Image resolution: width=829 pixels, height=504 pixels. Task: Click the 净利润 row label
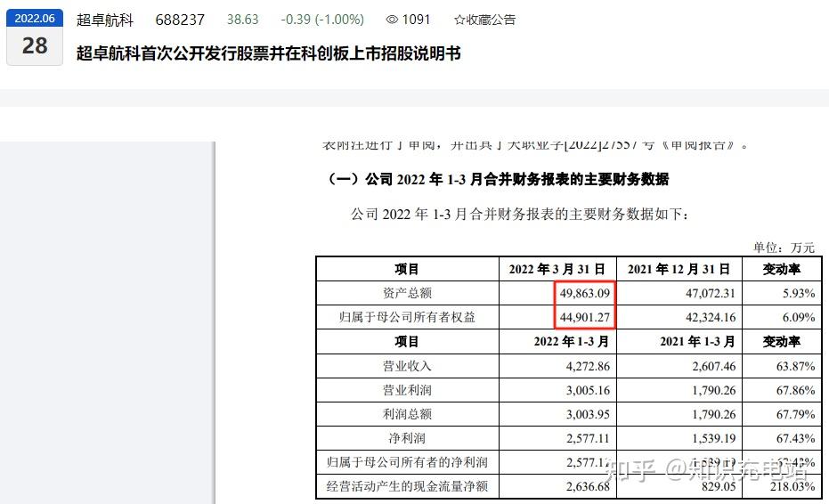click(407, 438)
